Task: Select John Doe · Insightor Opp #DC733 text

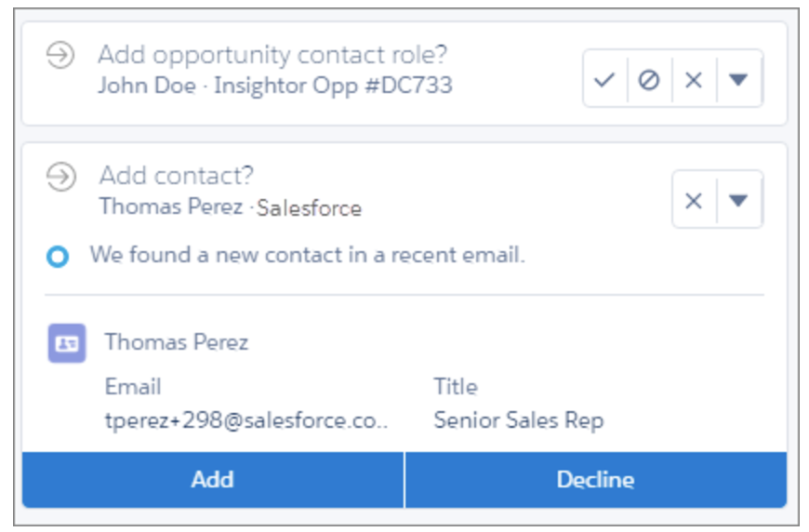Action: coord(275,86)
